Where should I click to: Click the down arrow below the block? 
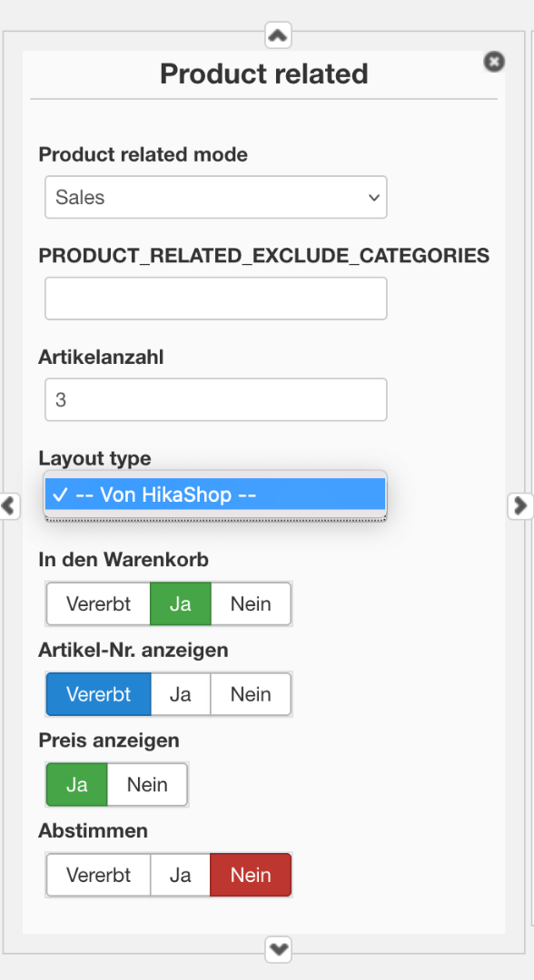click(x=278, y=950)
